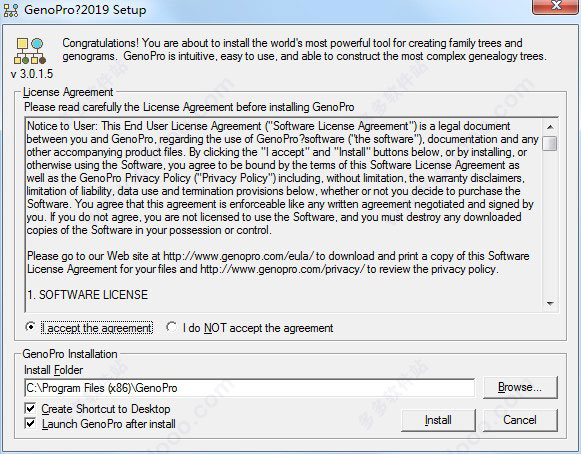Click the 'Install Folder' label
This screenshot has height=454, width=581.
click(54, 370)
